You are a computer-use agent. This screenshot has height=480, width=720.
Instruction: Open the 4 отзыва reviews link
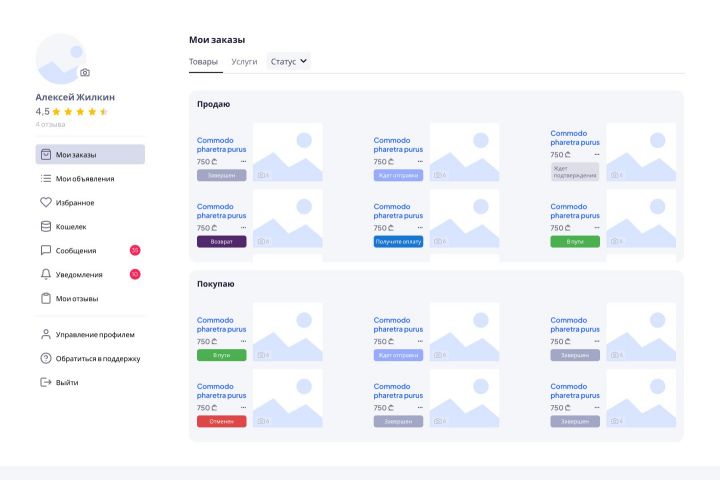(x=51, y=125)
